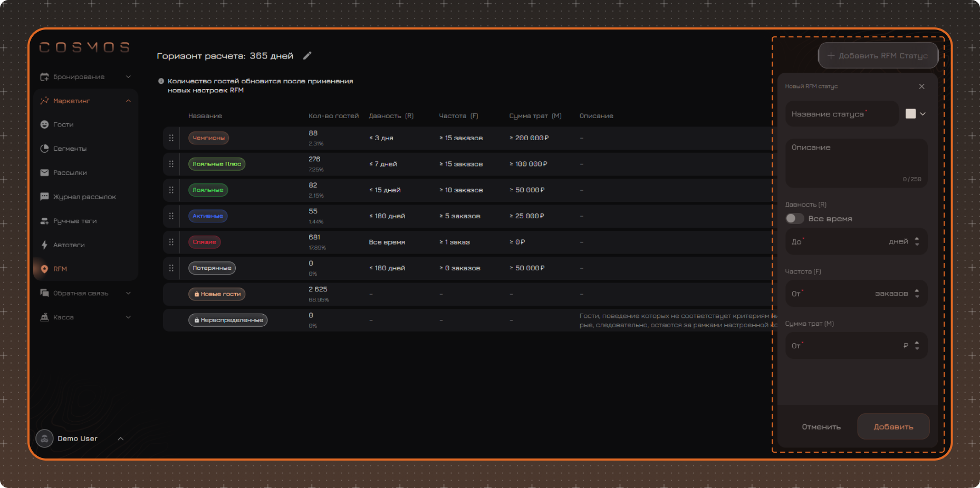Image resolution: width=980 pixels, height=488 pixels.
Task: Close the Новый RFM статус panel
Action: point(921,86)
